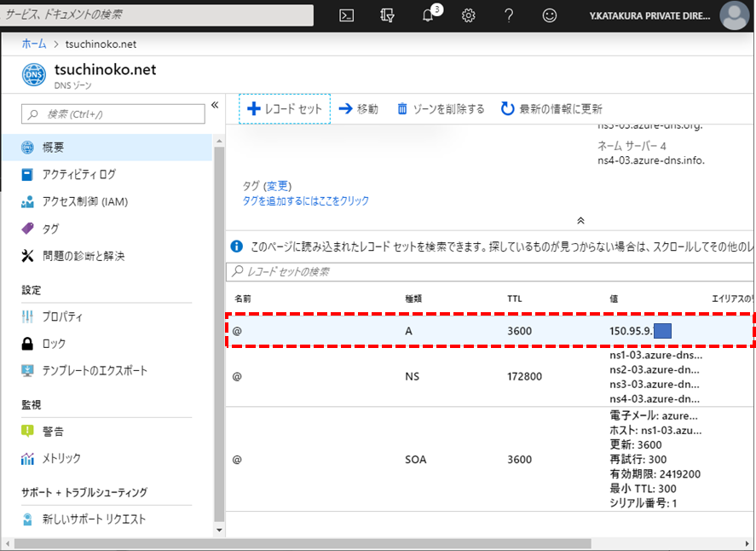Click the sidebar vertical scrollbar thumb
Viewport: 756px width, 551px height.
219,334
